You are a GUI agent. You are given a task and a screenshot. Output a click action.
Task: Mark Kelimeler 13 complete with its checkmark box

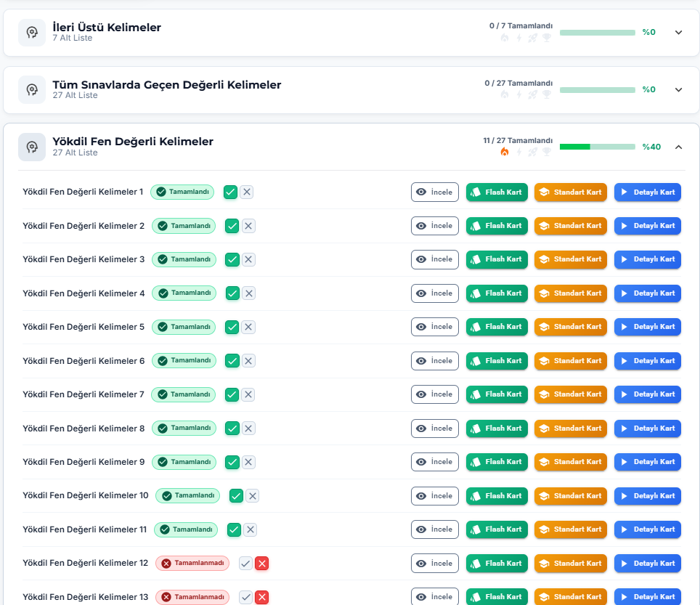tap(245, 597)
